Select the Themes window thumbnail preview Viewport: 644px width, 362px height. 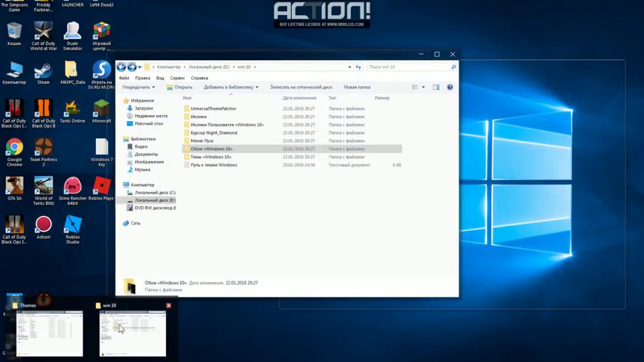[49, 333]
